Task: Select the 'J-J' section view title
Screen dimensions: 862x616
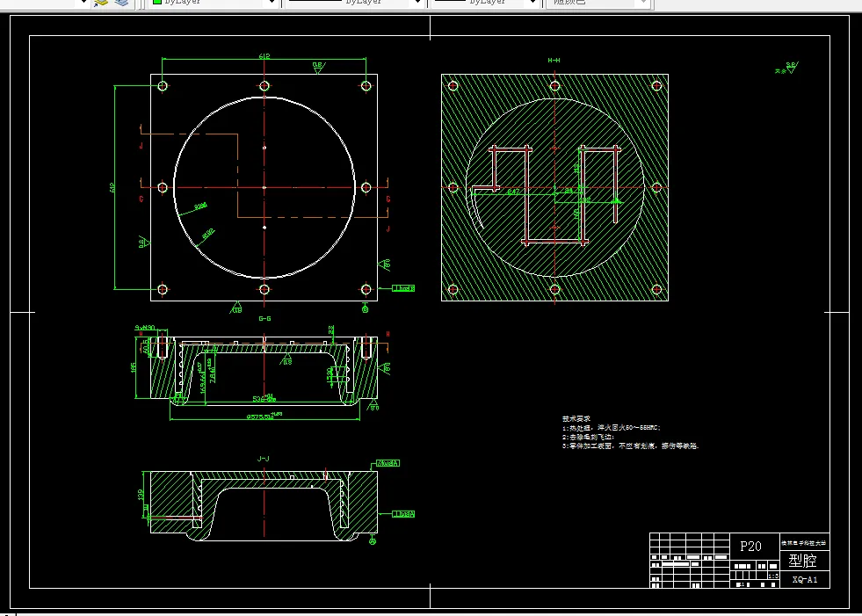Action: pyautogui.click(x=264, y=458)
